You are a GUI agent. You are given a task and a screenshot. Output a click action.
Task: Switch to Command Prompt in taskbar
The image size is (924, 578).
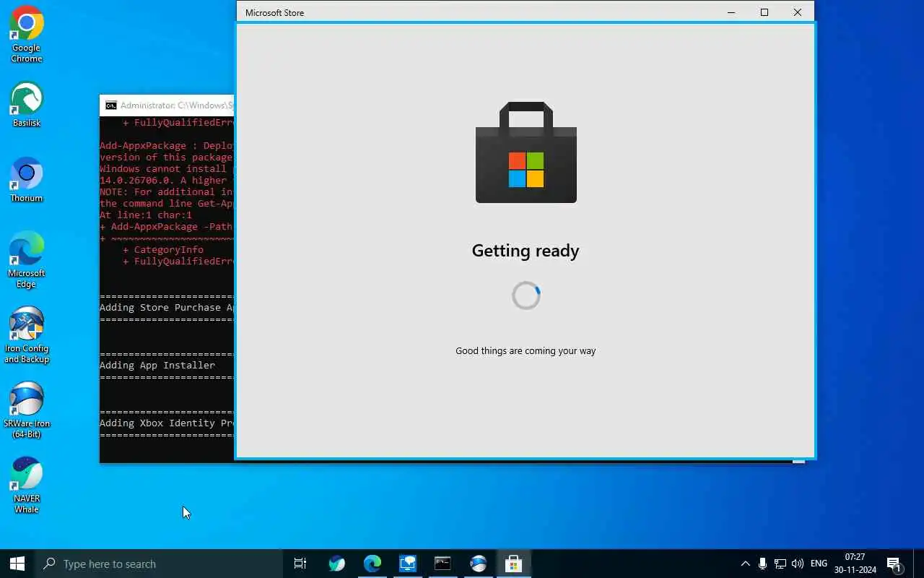[443, 564]
